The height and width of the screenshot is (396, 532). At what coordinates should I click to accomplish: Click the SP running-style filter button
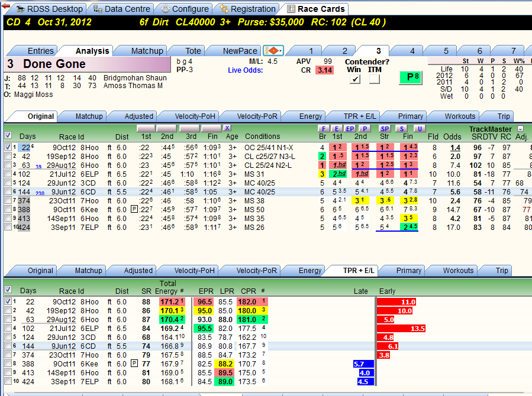(x=385, y=129)
